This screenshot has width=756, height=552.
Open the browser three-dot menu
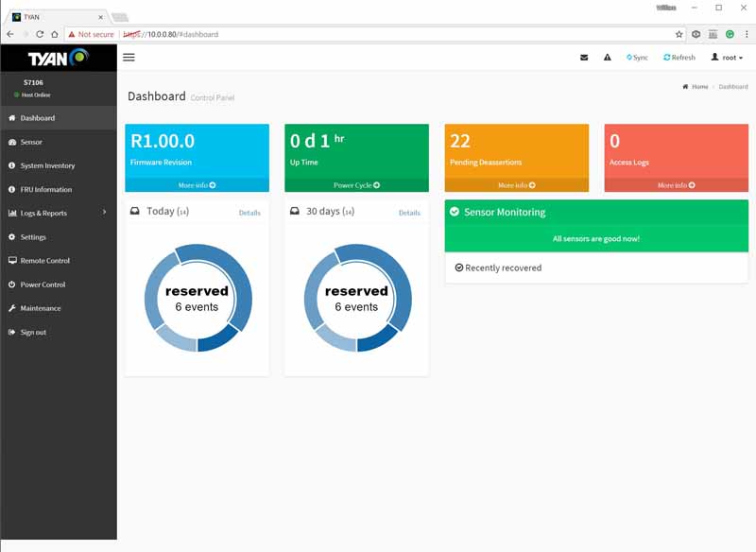[747, 34]
